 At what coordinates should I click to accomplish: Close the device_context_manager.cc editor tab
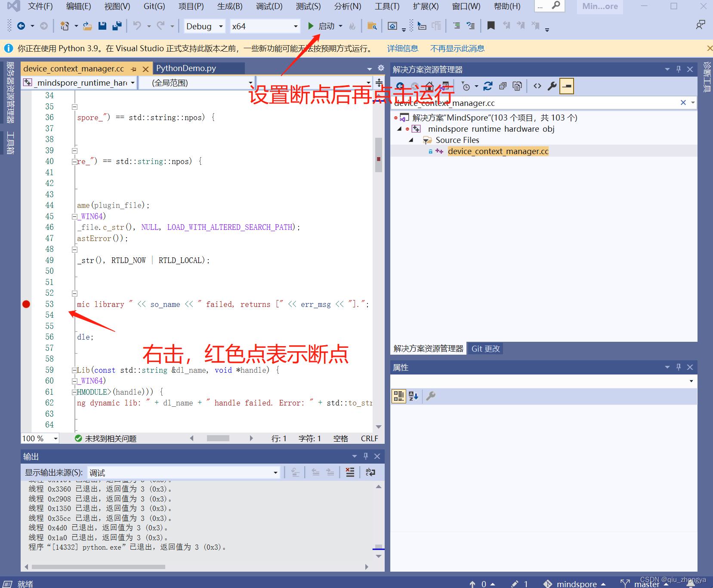tap(146, 69)
